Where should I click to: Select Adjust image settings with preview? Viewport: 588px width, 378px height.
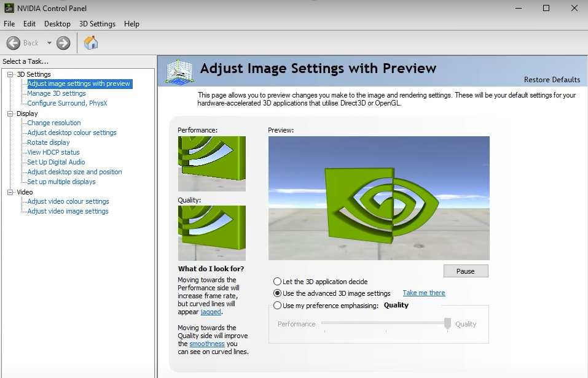(x=79, y=83)
